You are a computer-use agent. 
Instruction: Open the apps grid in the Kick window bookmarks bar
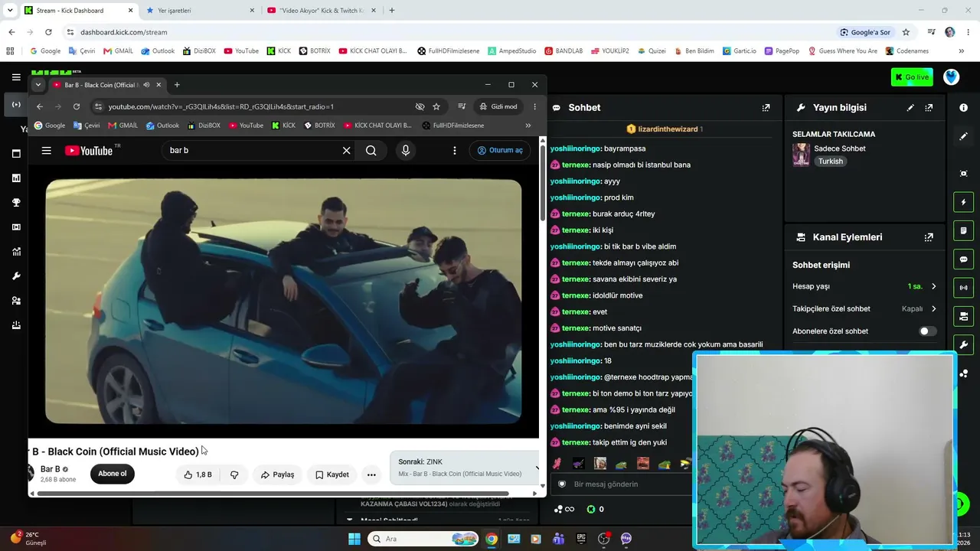pyautogui.click(x=10, y=51)
